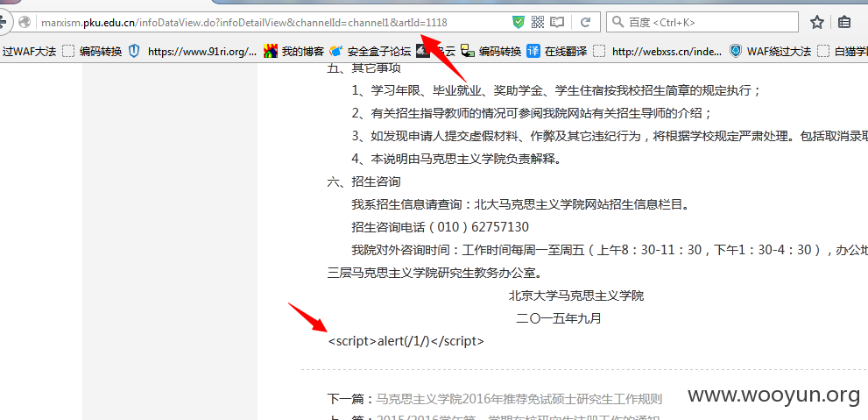
Task: Click heading 六、招生咨询
Action: coord(363,182)
